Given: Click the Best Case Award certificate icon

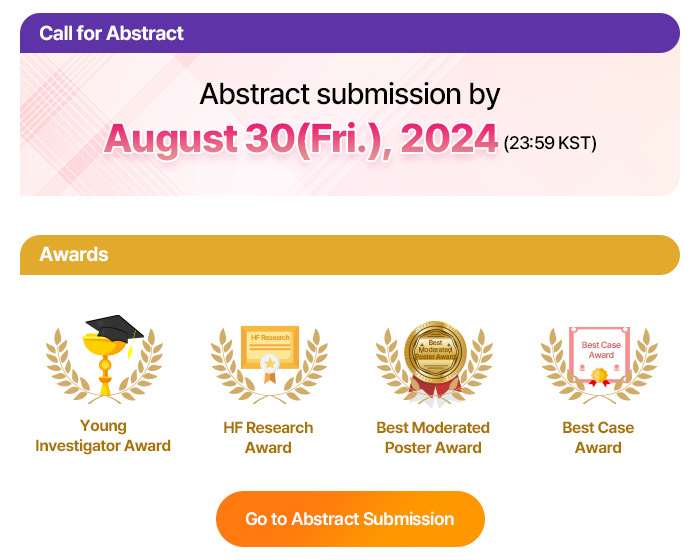Looking at the screenshot, I should point(599,350).
